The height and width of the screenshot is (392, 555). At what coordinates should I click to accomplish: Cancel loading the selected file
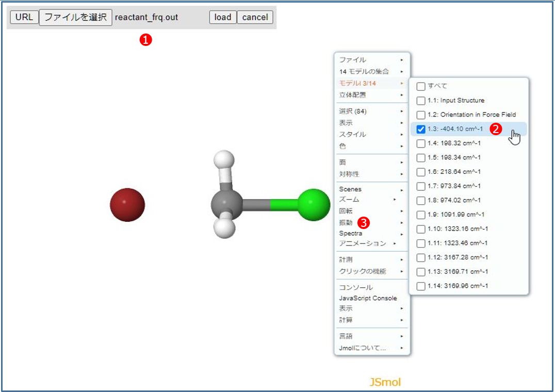pos(255,17)
